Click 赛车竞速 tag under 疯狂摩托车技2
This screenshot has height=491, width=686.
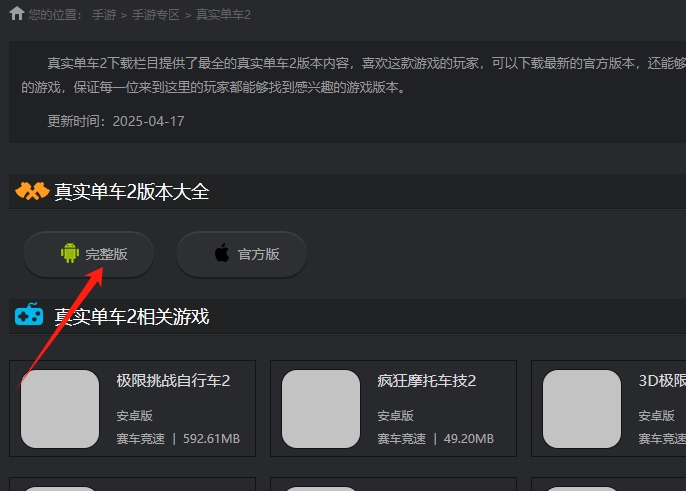[x=401, y=438]
